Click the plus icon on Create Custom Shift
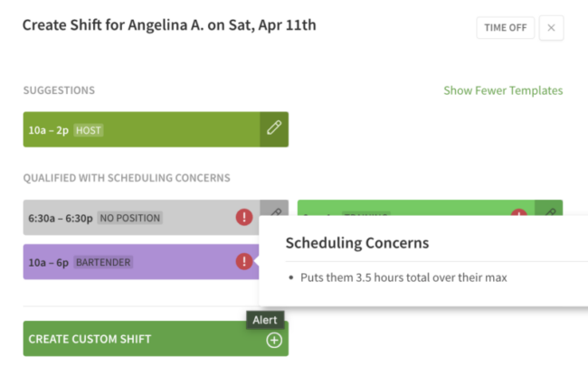588x375 pixels. 274,340
